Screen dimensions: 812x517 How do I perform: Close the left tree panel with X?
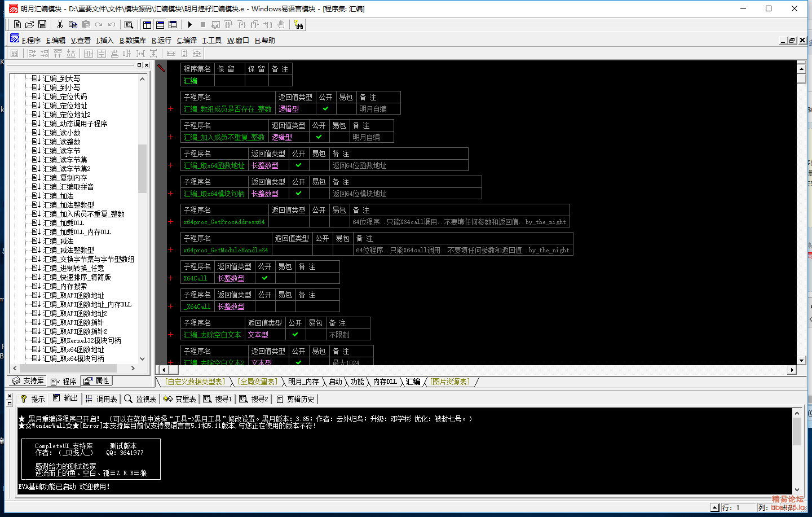pyautogui.click(x=147, y=65)
